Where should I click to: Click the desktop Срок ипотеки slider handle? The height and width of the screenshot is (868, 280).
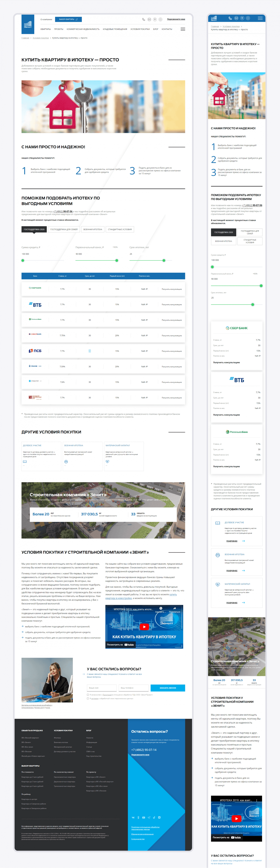point(164,260)
